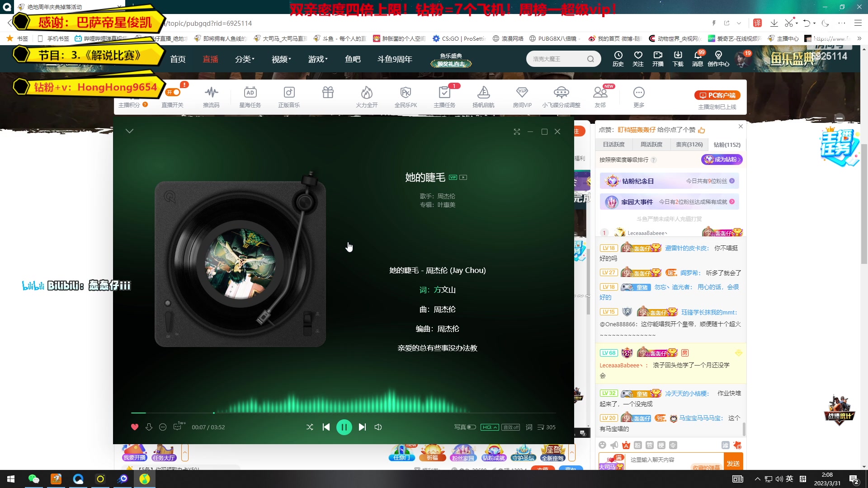The width and height of the screenshot is (868, 488).
Task: Open 房间VIP settings
Action: coord(522,97)
